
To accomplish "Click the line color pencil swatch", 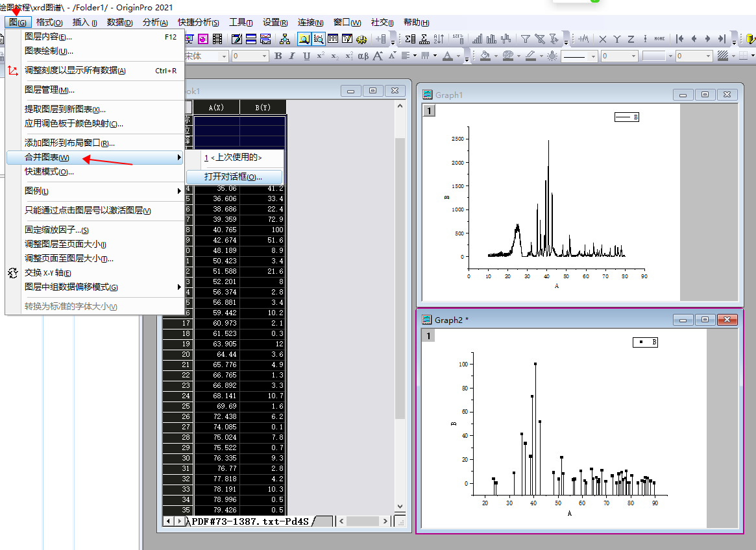I will [x=531, y=56].
